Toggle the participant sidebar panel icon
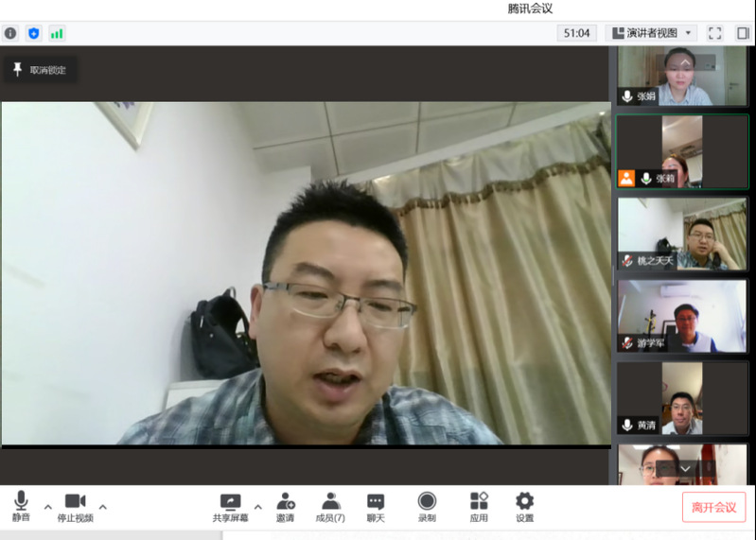756x540 pixels. point(743,33)
